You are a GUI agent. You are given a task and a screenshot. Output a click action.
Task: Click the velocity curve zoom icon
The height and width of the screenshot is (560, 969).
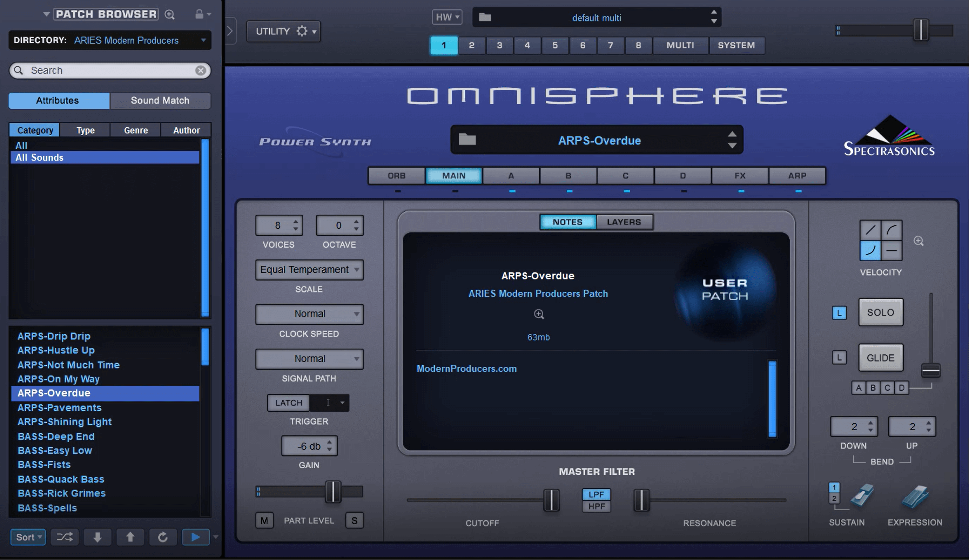(918, 241)
